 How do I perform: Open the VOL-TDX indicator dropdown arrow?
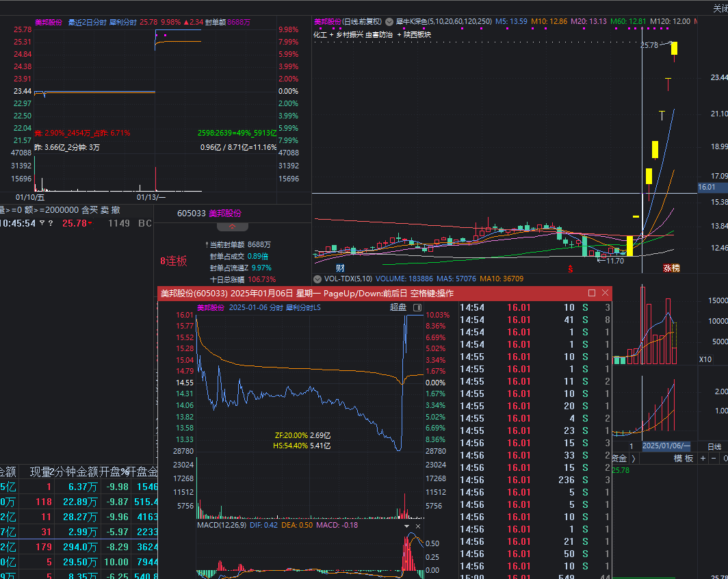317,279
